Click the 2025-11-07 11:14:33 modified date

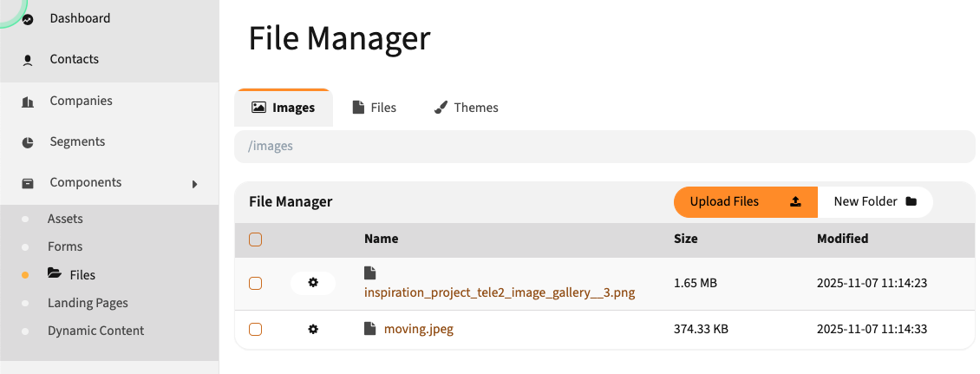[872, 329]
